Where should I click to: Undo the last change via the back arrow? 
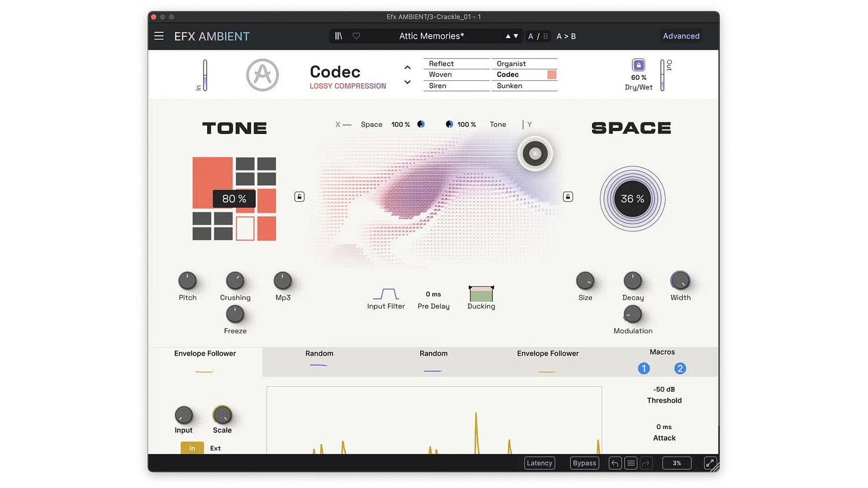615,463
